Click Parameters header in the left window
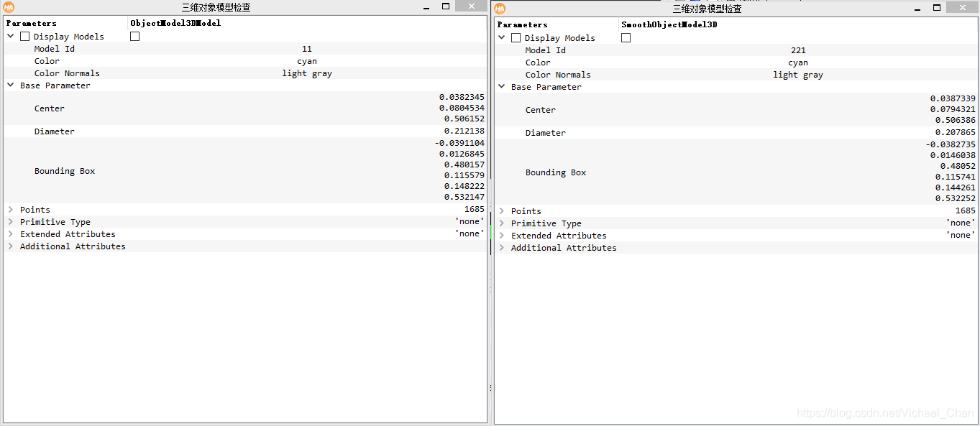Image resolution: width=980 pixels, height=426 pixels. pos(32,23)
